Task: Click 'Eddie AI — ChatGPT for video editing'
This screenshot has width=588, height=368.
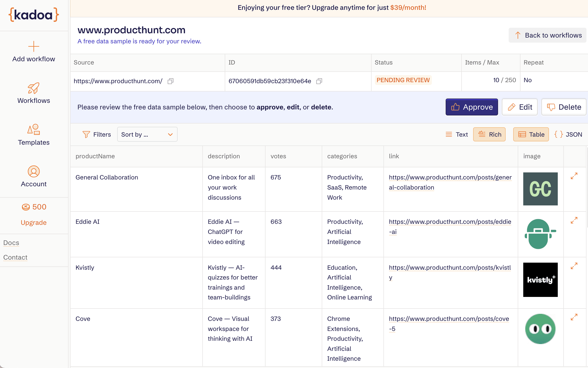Action: [226, 232]
